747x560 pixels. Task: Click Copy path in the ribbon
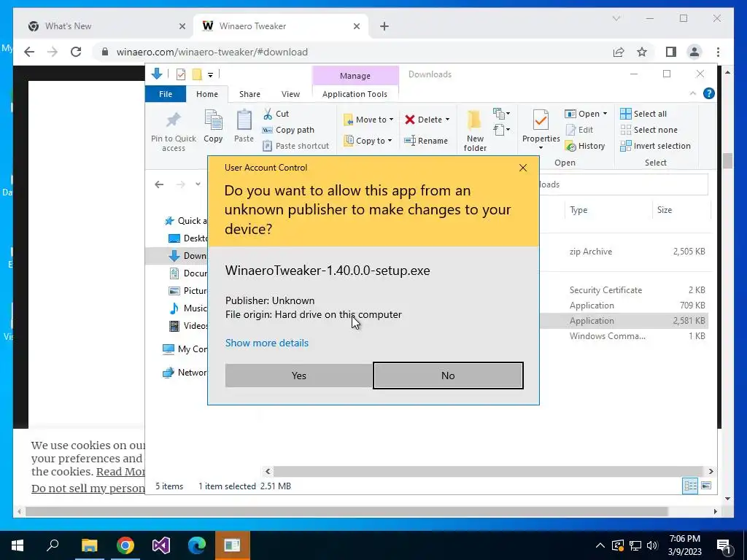point(289,130)
